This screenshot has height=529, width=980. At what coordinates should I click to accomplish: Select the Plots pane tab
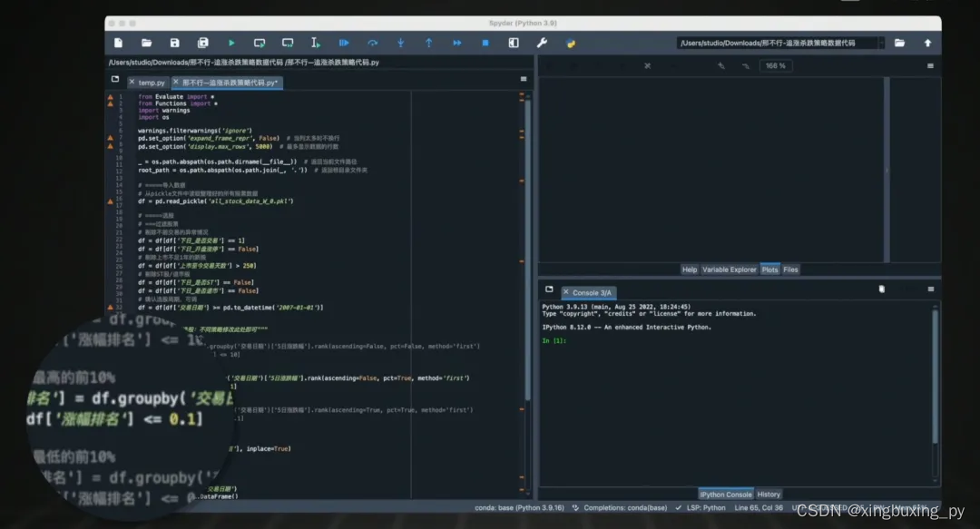coord(769,269)
